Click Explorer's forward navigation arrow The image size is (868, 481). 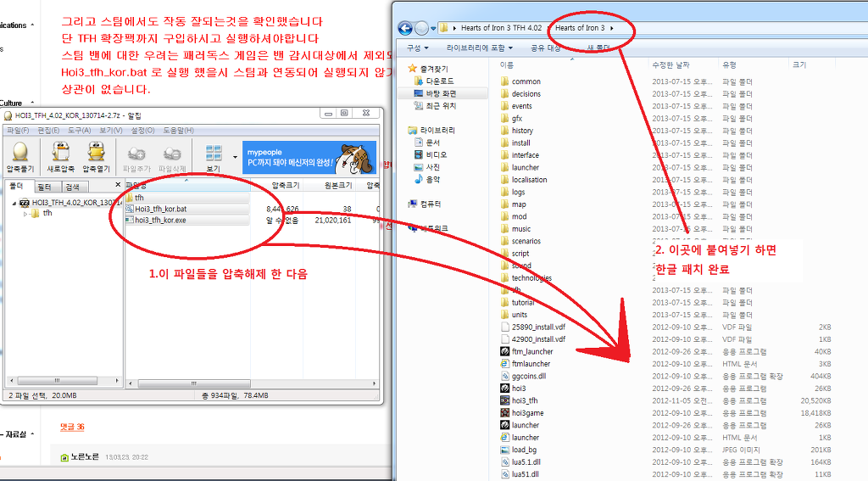click(x=422, y=28)
